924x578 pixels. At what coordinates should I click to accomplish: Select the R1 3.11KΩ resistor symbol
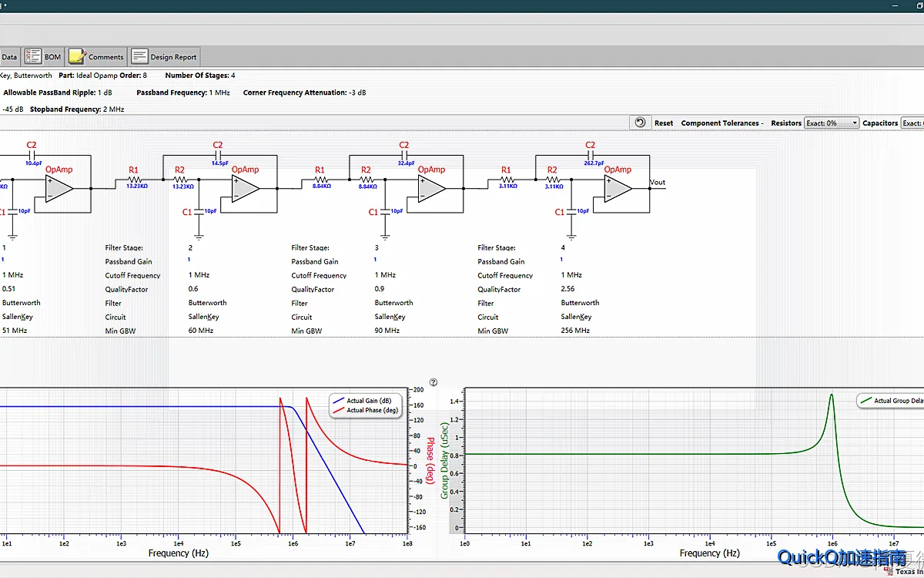pyautogui.click(x=507, y=180)
